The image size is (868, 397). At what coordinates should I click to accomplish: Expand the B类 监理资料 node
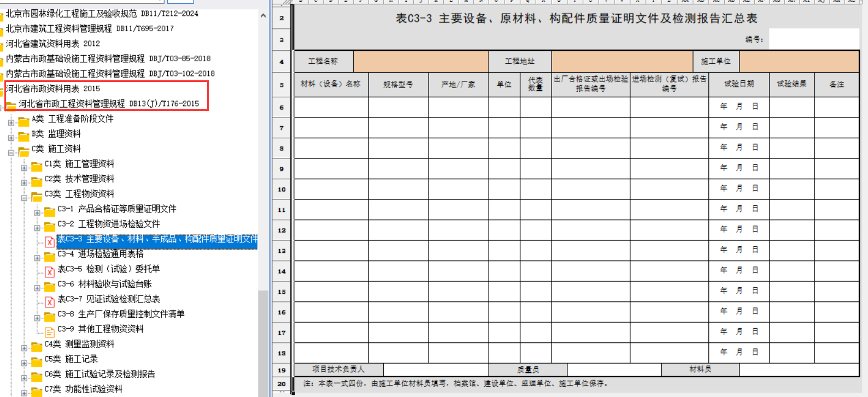click(x=11, y=138)
